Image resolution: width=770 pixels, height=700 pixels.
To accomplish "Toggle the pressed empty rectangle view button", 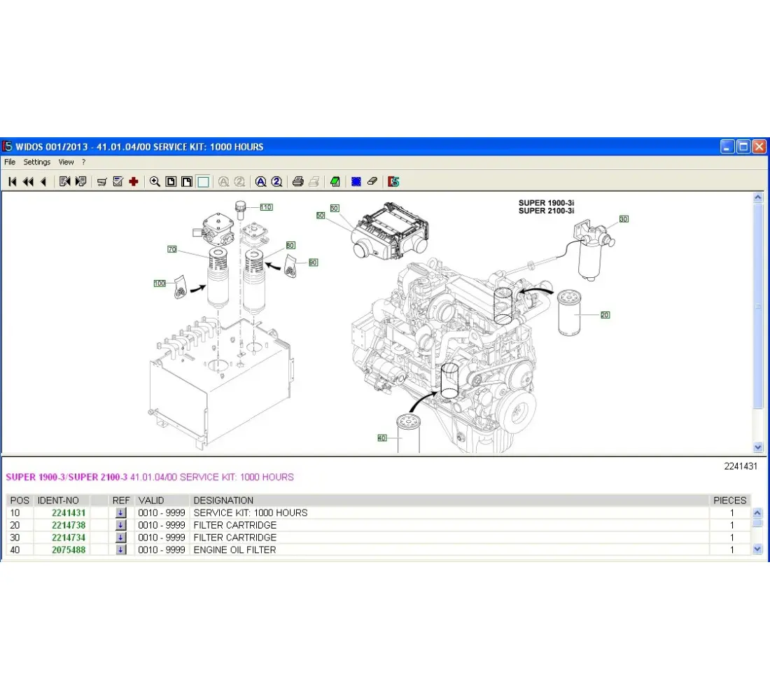I will pyautogui.click(x=203, y=182).
